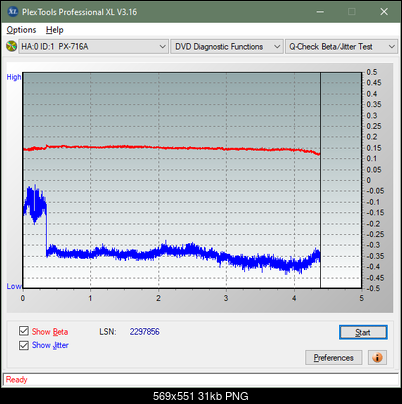402x404 pixels.
Task: Open the Help menu
Action: [55, 30]
